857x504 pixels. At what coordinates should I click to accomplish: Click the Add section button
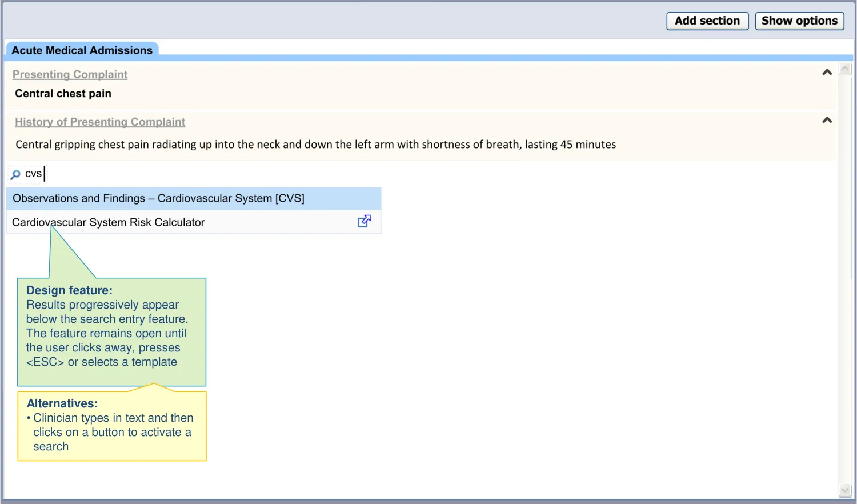tap(707, 21)
